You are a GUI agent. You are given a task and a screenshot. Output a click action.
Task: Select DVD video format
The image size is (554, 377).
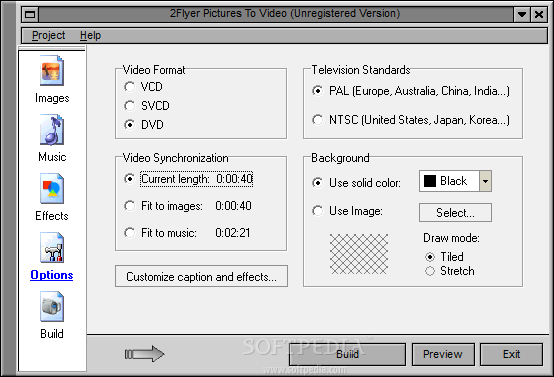(144, 125)
